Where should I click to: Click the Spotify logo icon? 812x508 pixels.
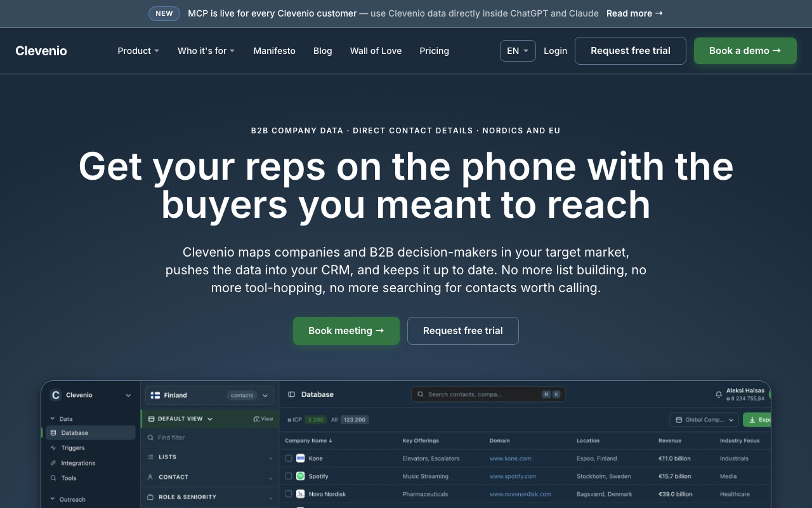[301, 476]
